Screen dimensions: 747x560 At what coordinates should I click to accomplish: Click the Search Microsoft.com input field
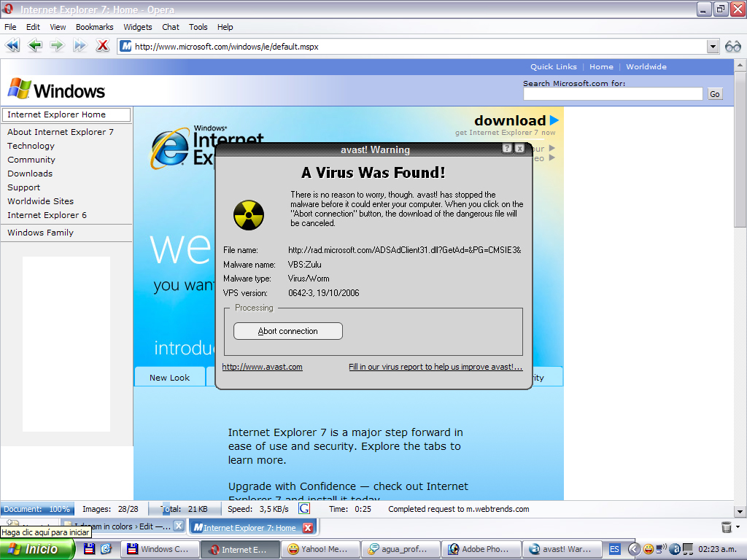[613, 94]
